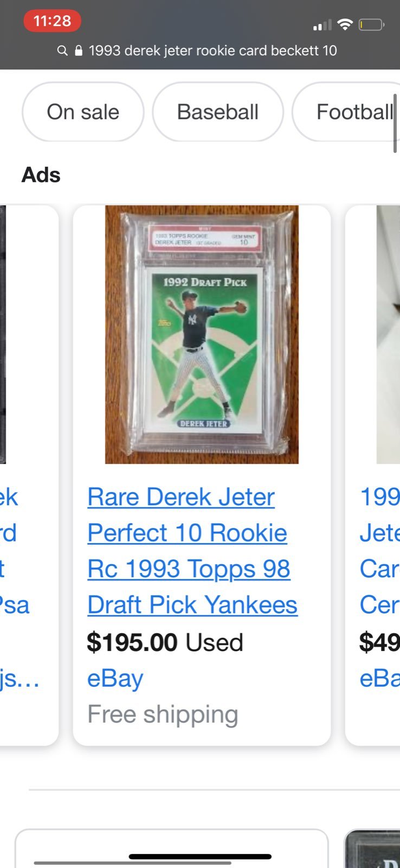Click the address bar search query text
This screenshot has height=868, width=400.
pos(213,50)
